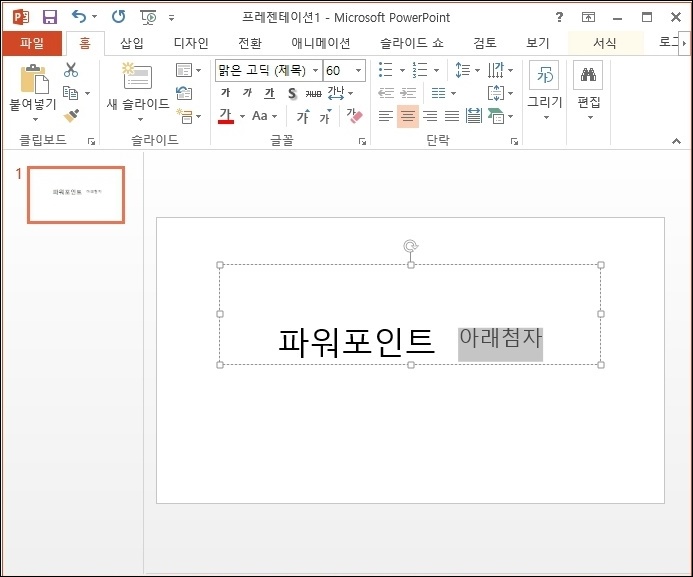This screenshot has width=693, height=577.
Task: Toggle italic 가 formatting
Action: (x=247, y=93)
